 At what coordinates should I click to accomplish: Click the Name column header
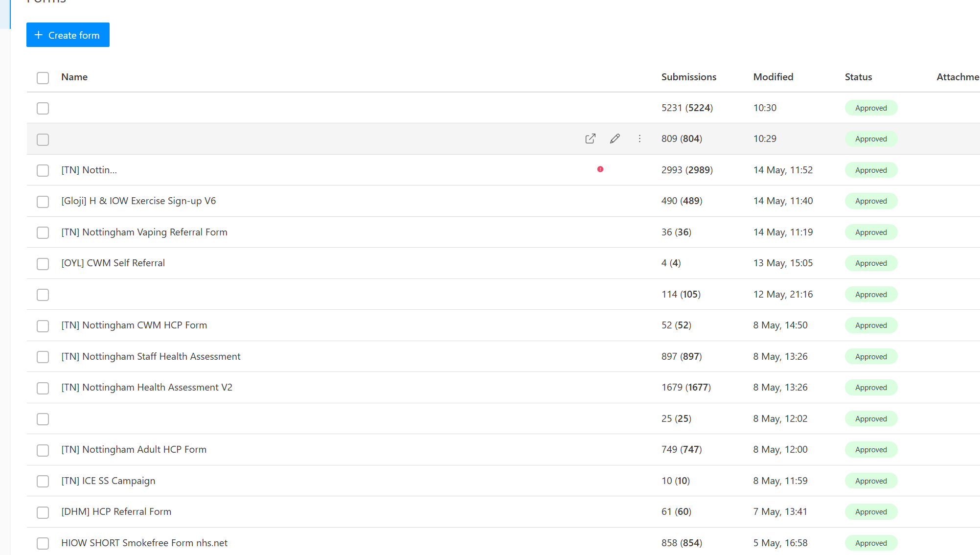pos(74,77)
